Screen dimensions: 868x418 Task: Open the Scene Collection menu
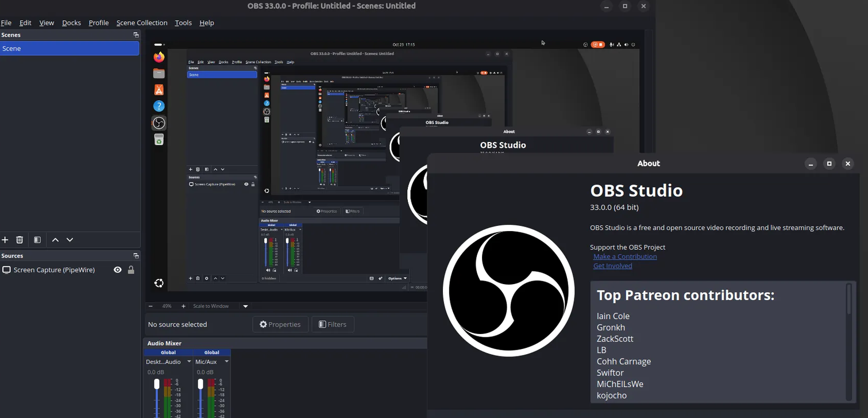click(x=142, y=22)
